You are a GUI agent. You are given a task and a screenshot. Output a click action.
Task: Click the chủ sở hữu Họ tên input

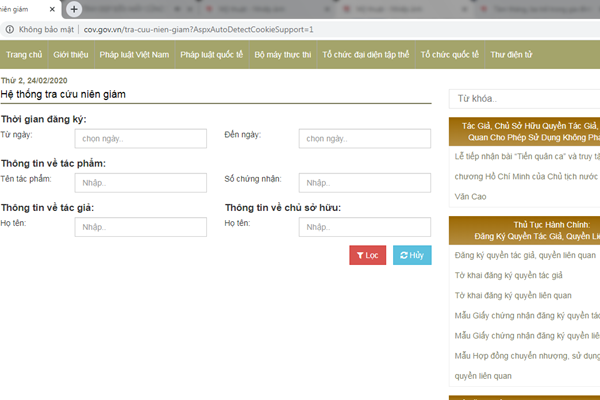click(365, 227)
